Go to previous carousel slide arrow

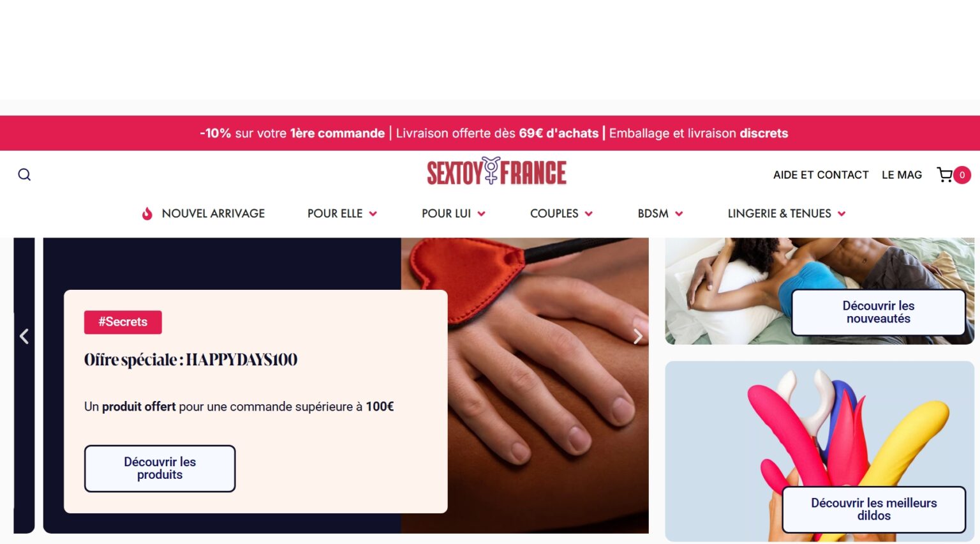click(x=24, y=336)
